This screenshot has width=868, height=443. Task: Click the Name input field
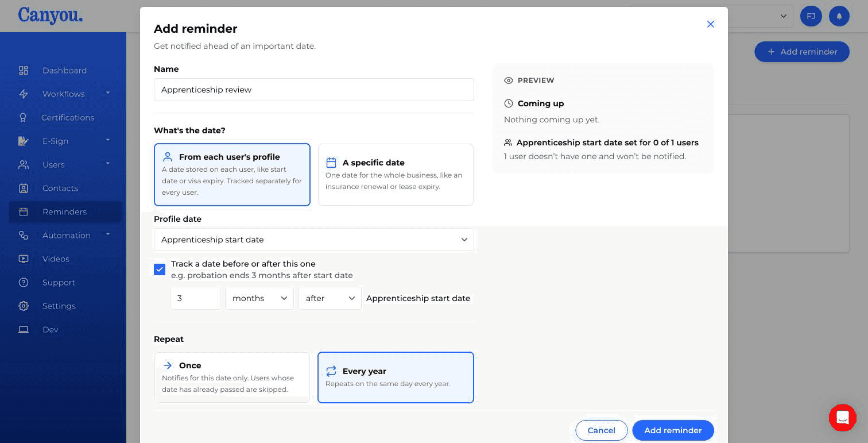[x=314, y=90]
